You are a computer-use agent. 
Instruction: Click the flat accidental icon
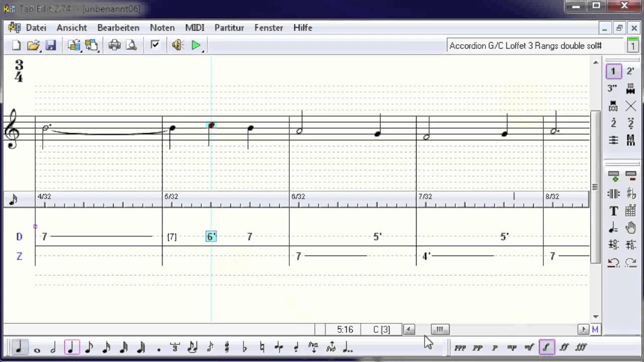point(245,347)
